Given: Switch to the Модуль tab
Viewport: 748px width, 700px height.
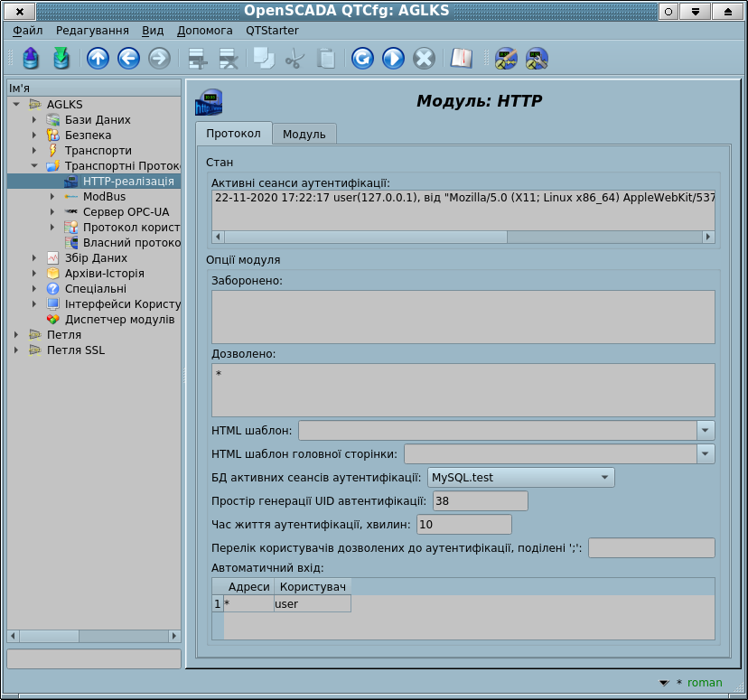Looking at the screenshot, I should (304, 135).
